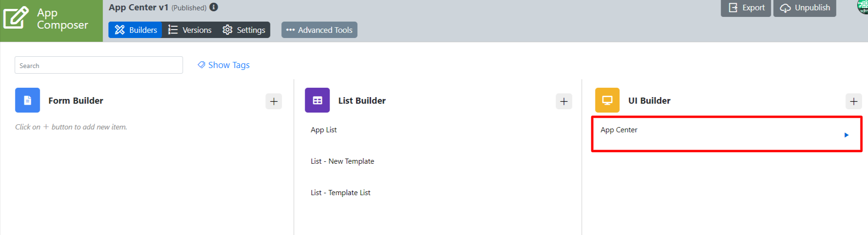
Task: Open List - New Template item
Action: (342, 161)
